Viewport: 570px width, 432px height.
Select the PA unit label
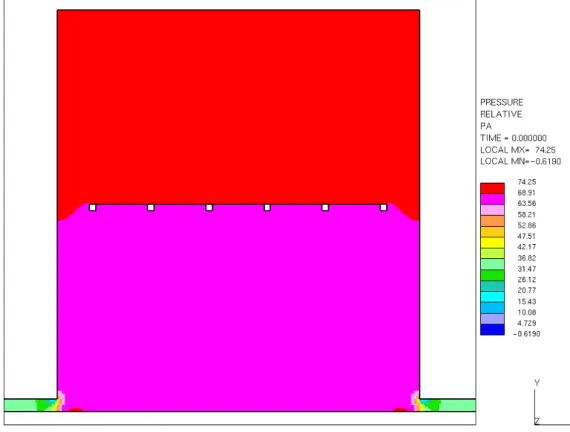pos(486,126)
